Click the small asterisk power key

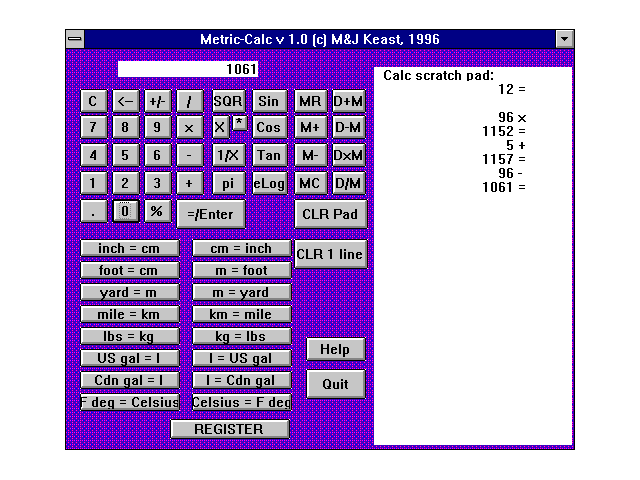[x=240, y=123]
